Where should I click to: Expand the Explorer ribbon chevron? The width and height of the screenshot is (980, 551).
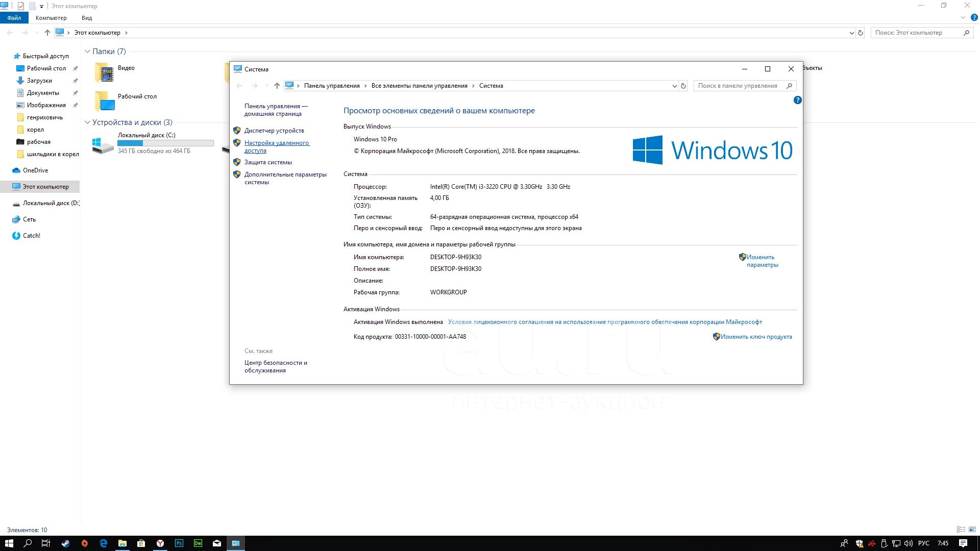point(963,17)
